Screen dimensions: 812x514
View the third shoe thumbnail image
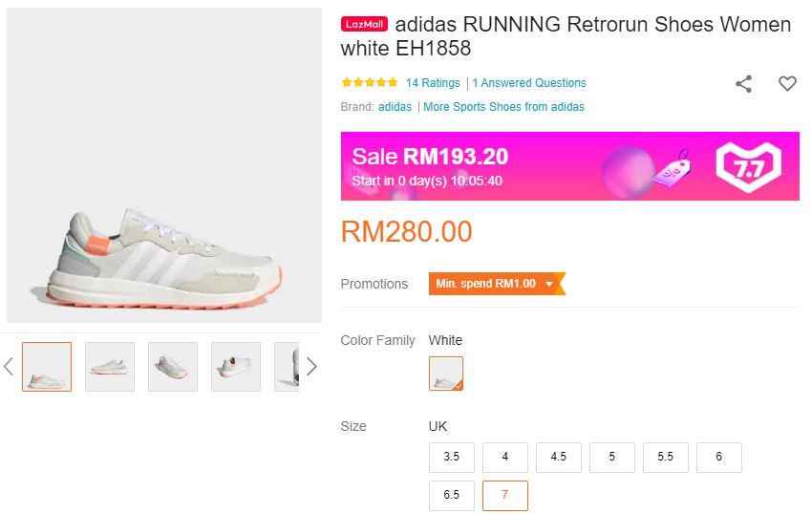[173, 367]
